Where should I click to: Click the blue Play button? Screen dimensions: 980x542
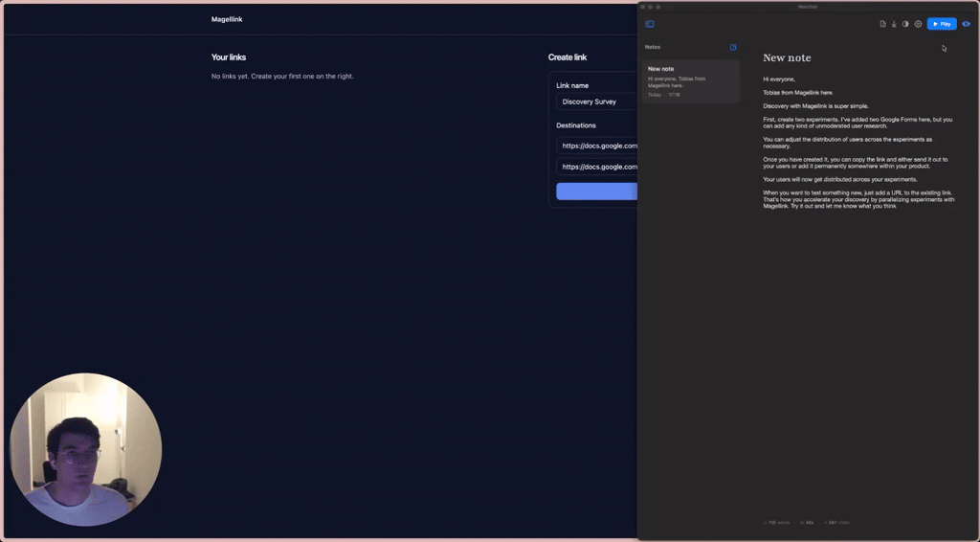pos(942,24)
